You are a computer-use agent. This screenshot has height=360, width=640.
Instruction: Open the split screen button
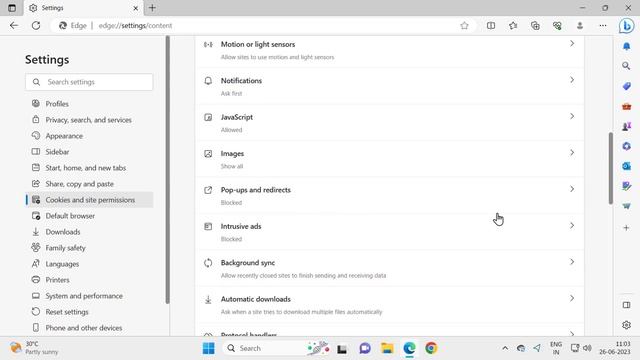click(x=491, y=26)
